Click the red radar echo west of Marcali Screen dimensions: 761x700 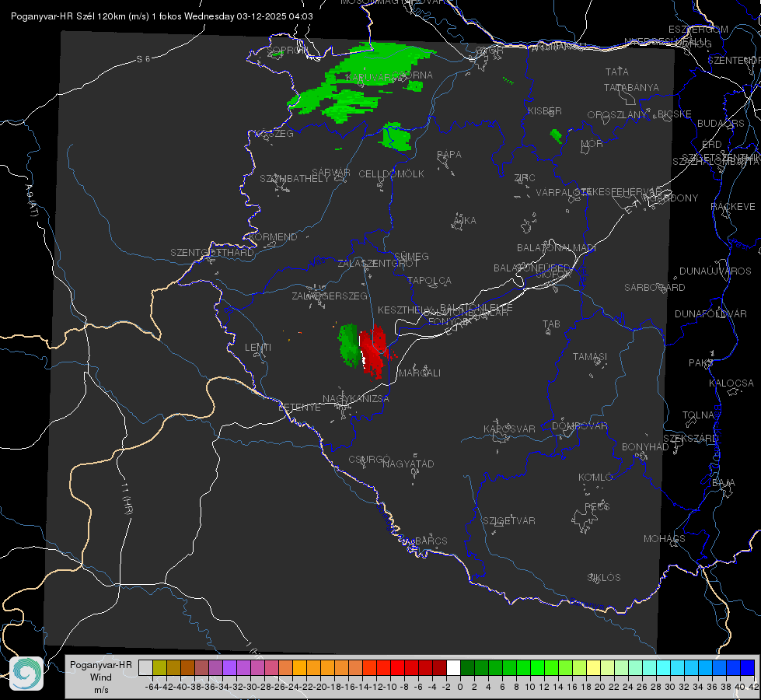(x=373, y=351)
